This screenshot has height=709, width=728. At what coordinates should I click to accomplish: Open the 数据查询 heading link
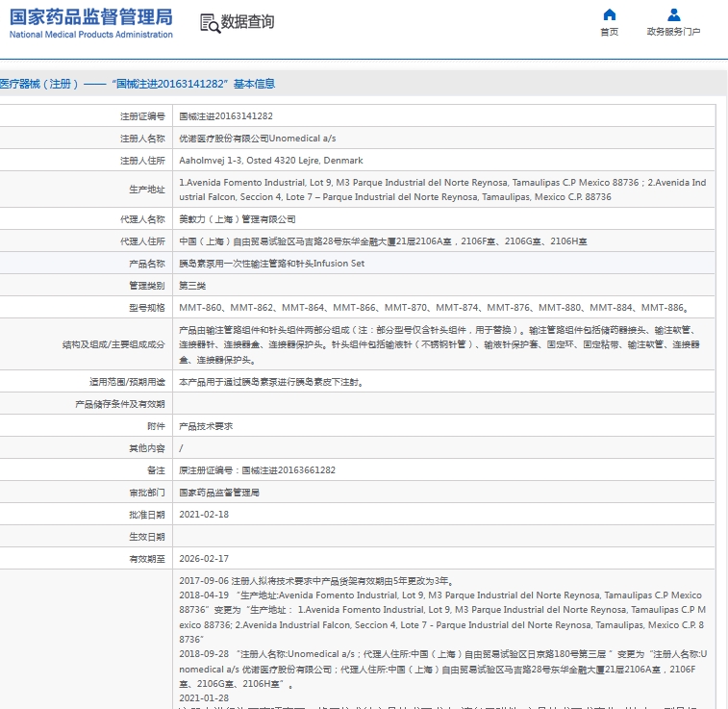click(x=247, y=22)
